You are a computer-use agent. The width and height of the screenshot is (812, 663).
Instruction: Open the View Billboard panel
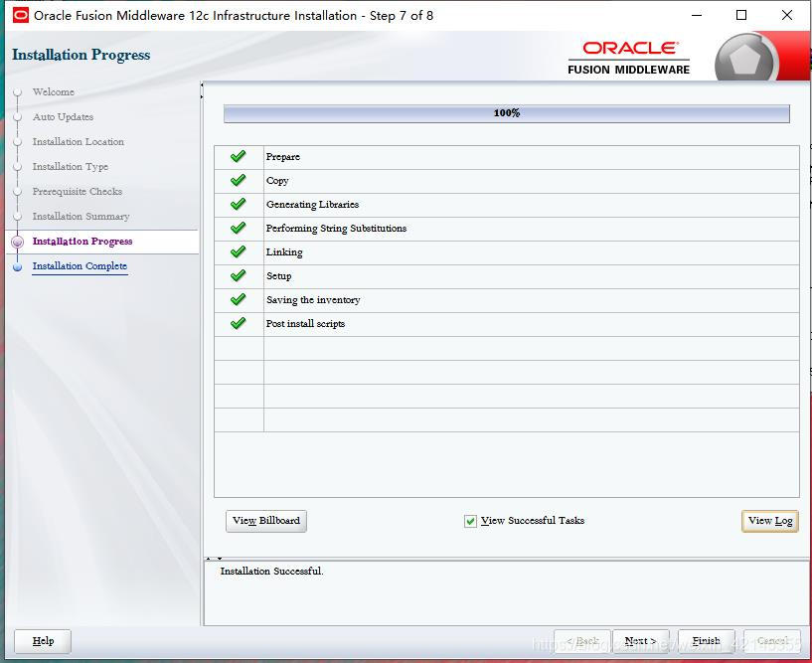pos(266,521)
